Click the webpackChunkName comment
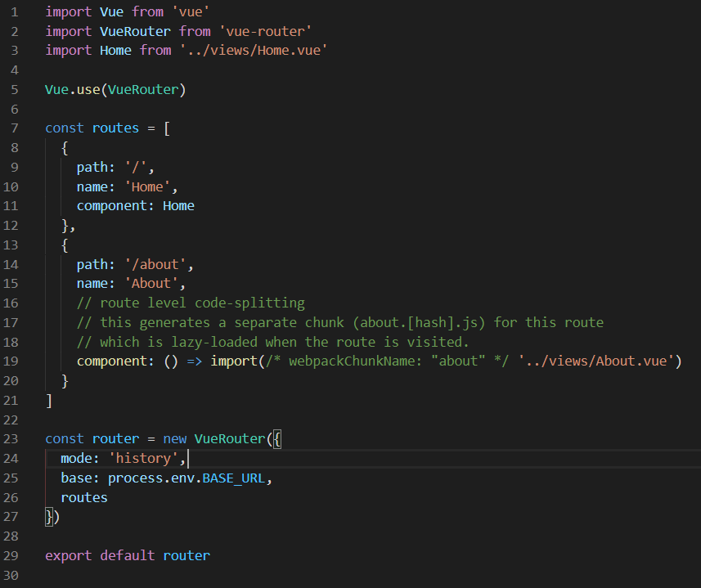Screen dimensions: 701x588 tap(387, 361)
